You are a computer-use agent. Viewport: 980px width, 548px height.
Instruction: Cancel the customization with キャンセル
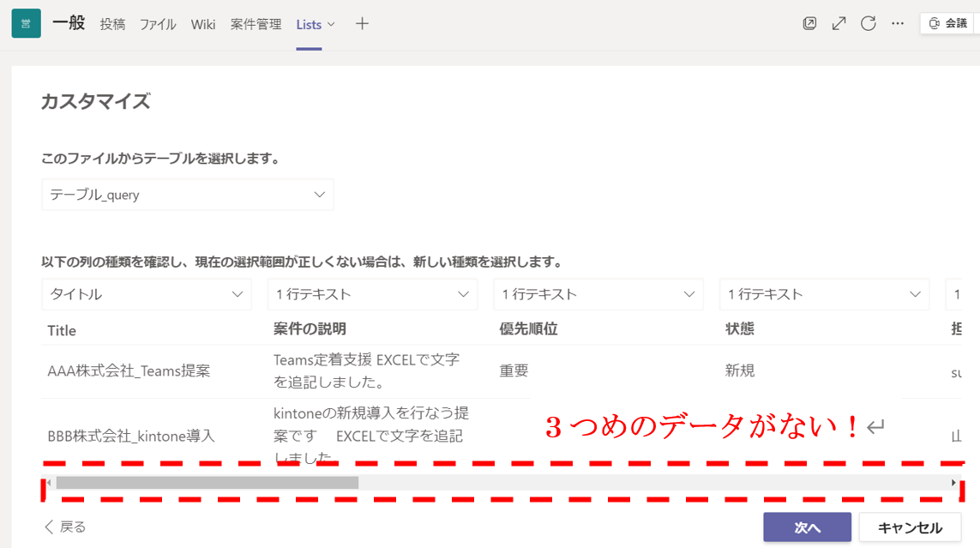tap(909, 527)
